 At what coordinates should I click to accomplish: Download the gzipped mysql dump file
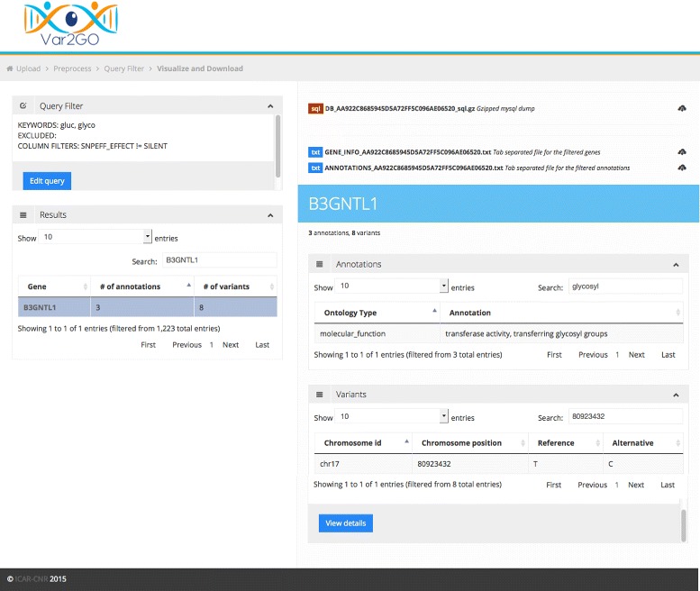[x=682, y=108]
